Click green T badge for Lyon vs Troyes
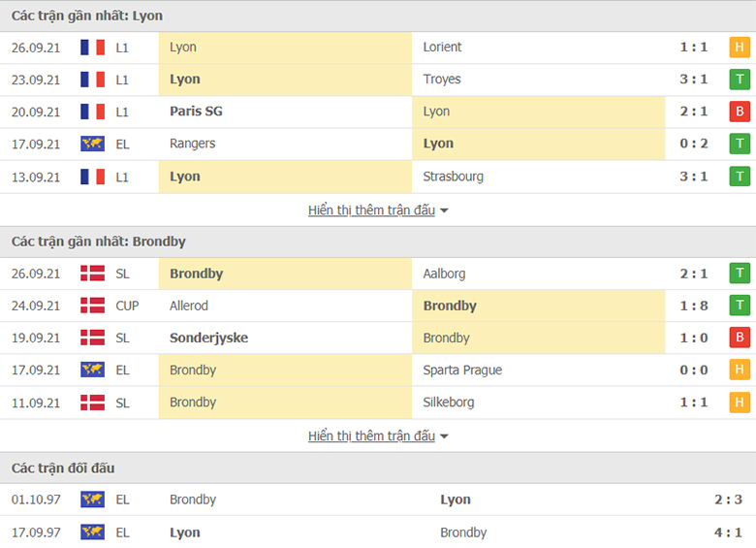Viewport: 756px width, 548px height. click(x=740, y=80)
